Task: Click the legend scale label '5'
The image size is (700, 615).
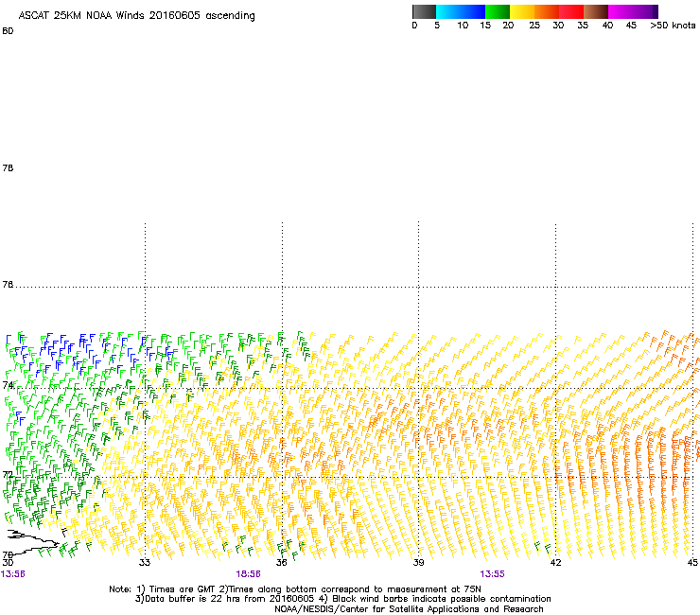Action: (x=437, y=26)
